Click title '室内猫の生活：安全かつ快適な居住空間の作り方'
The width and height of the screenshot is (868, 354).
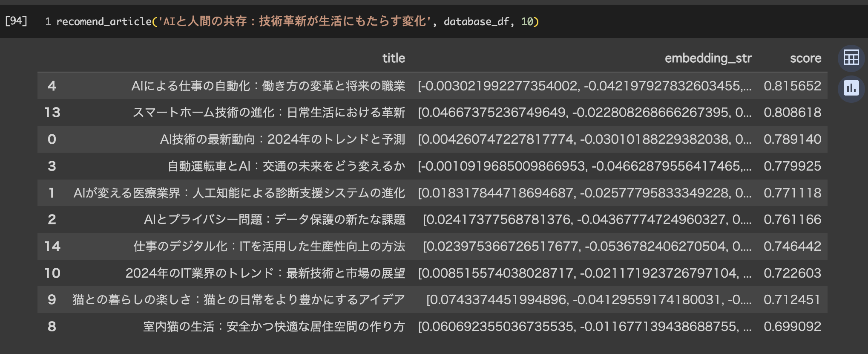274,327
